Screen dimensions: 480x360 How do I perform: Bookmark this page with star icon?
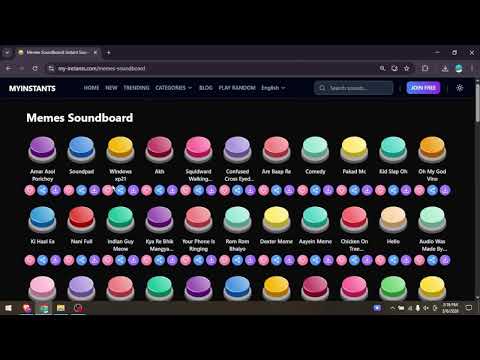(x=407, y=68)
